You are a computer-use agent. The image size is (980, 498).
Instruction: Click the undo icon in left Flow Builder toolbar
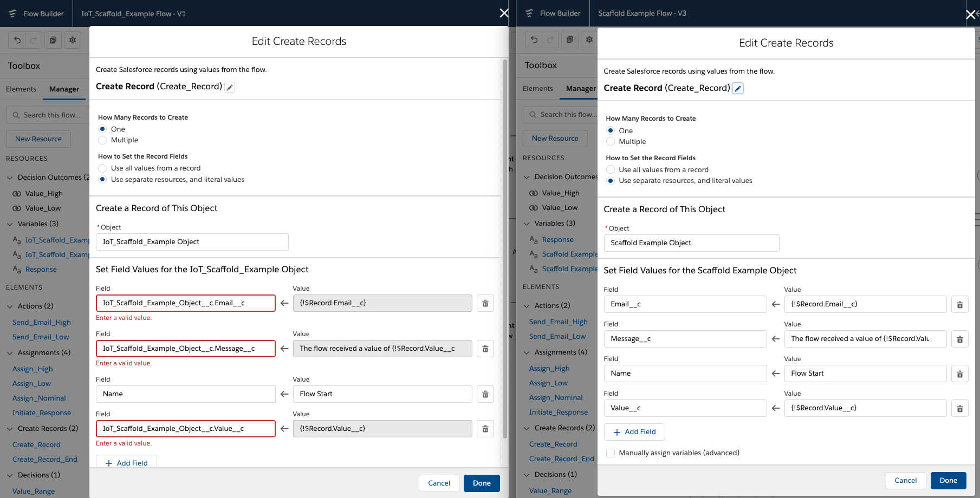[17, 40]
